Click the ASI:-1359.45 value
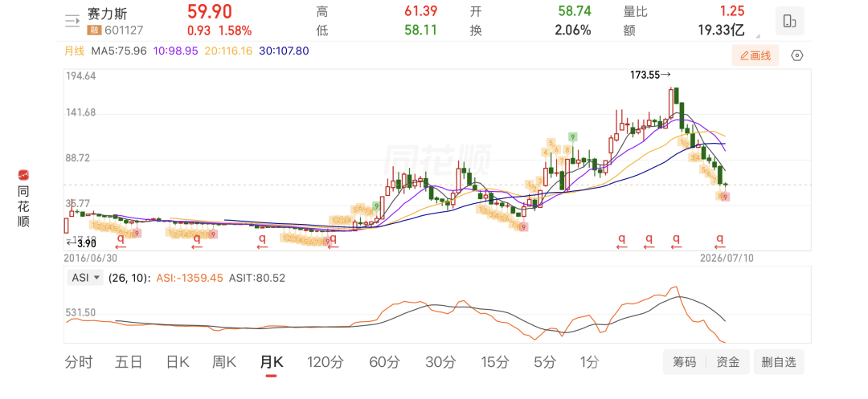 190,278
